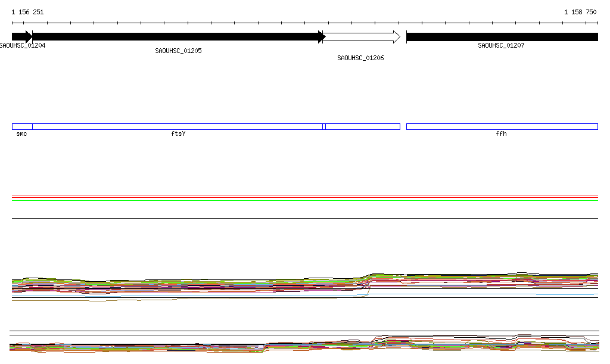Select the ftsY blue annotation box

(178, 126)
